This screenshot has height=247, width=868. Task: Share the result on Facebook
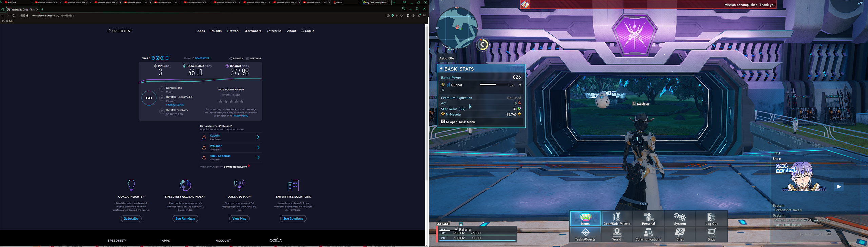(162, 58)
